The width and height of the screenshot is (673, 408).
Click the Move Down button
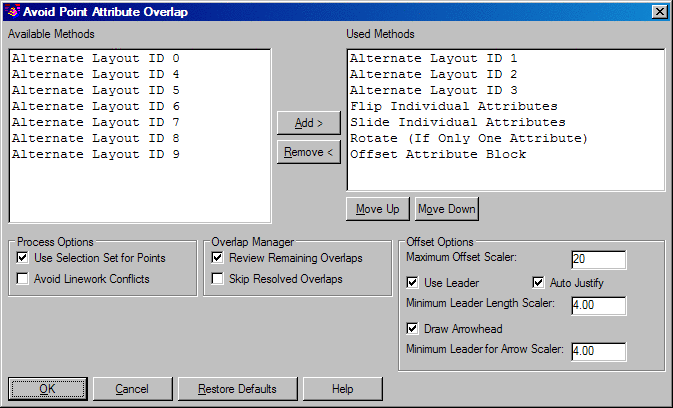pos(447,209)
